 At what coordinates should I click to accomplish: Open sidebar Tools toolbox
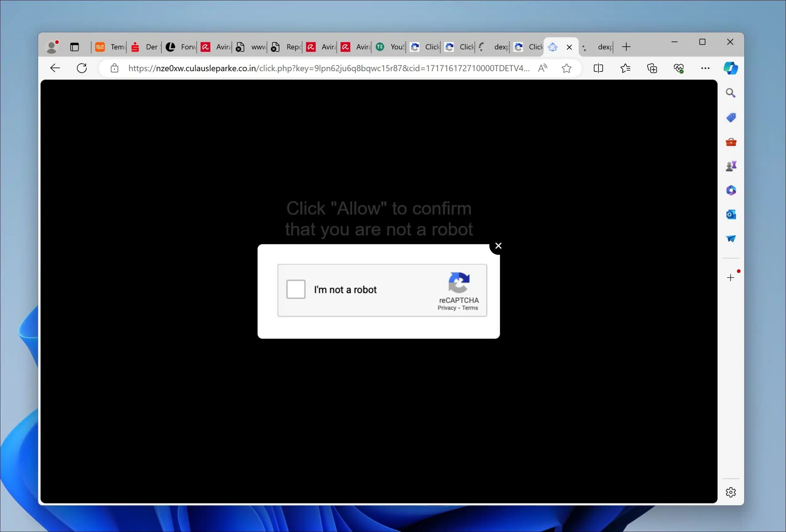pos(730,142)
